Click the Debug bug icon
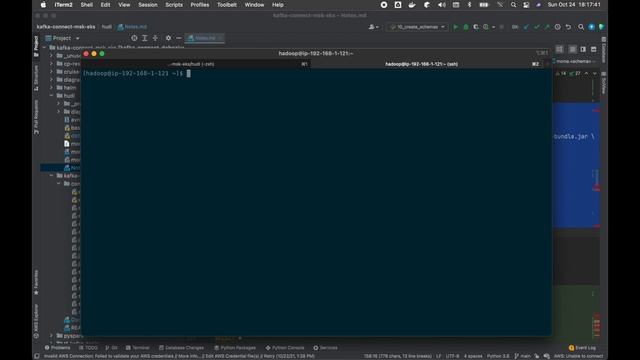The image size is (640, 360). pos(466,27)
